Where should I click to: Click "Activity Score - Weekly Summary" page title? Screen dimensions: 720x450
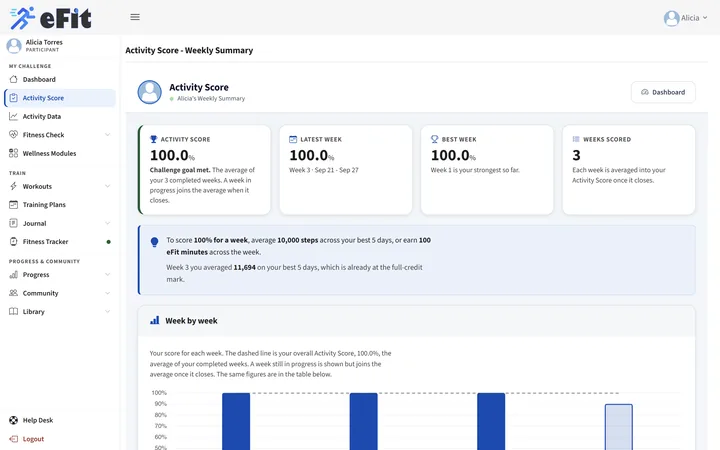pos(189,51)
